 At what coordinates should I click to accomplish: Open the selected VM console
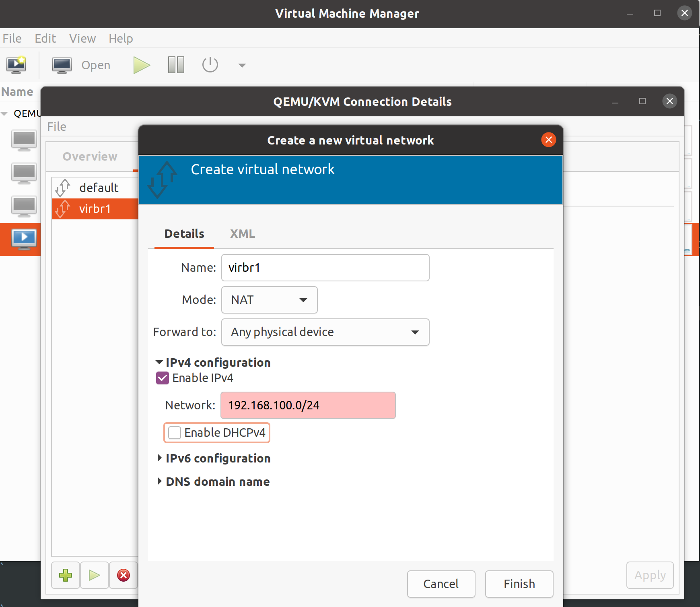[81, 65]
